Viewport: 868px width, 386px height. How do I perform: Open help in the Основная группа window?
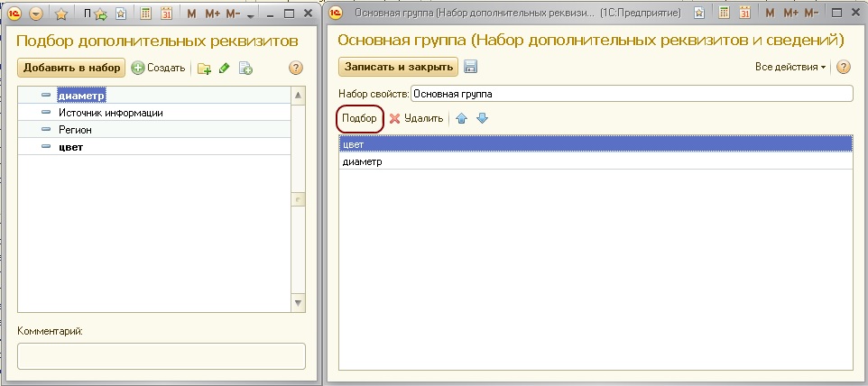(843, 67)
